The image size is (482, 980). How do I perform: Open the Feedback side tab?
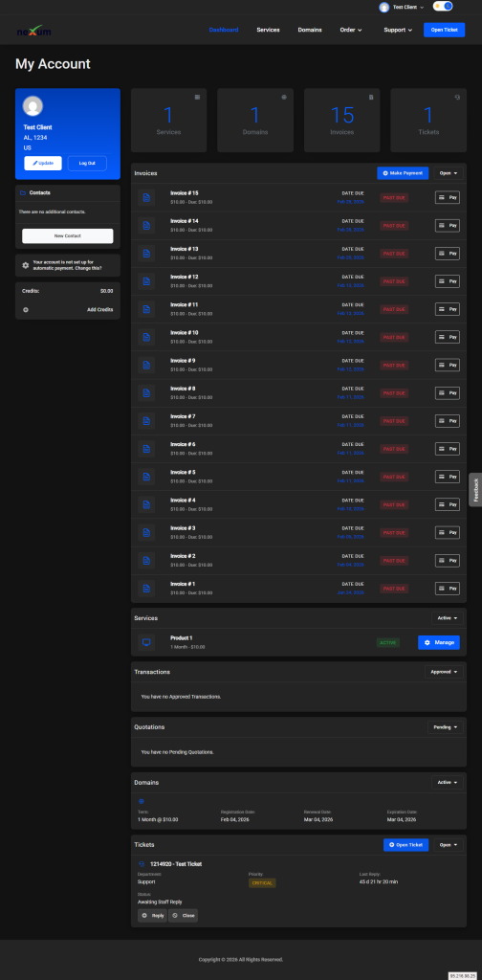[475, 489]
